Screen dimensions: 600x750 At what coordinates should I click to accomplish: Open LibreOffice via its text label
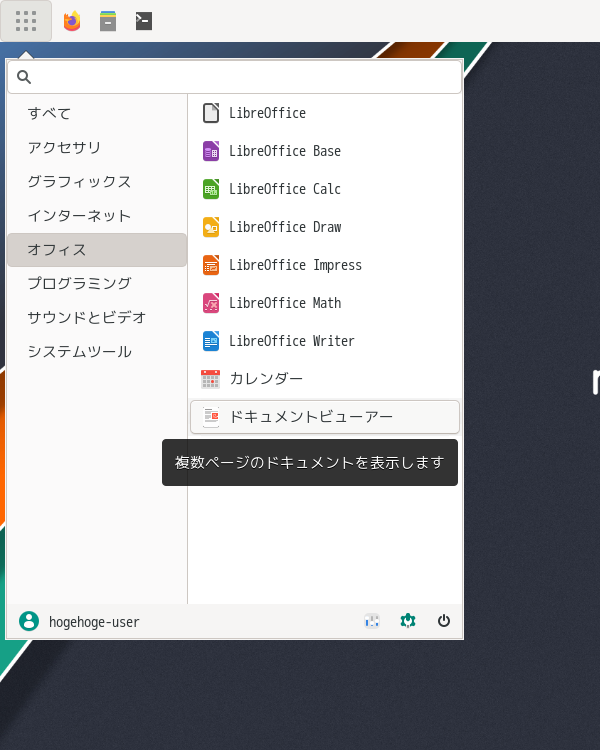(267, 113)
